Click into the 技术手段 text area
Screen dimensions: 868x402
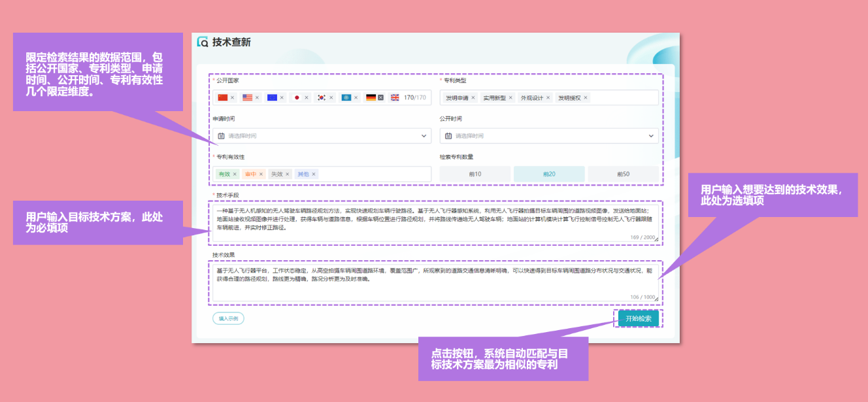pyautogui.click(x=435, y=224)
